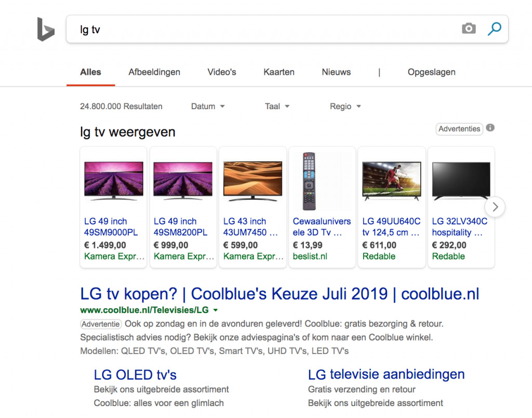The height and width of the screenshot is (418, 532).
Task: Start the search with the magnifier icon
Action: [494, 29]
